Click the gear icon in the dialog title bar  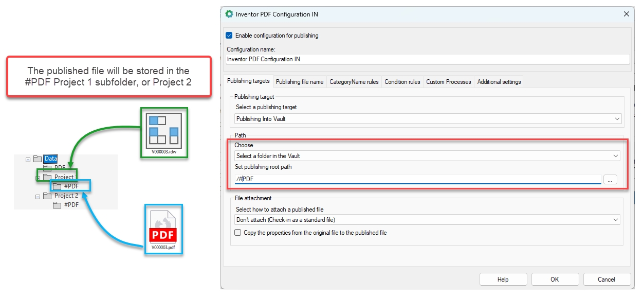click(x=229, y=14)
